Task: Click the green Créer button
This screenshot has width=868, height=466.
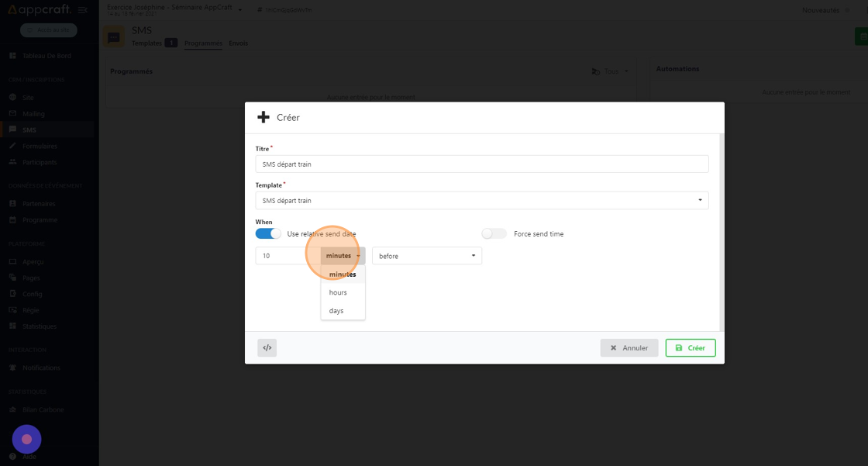Action: [x=690, y=348]
